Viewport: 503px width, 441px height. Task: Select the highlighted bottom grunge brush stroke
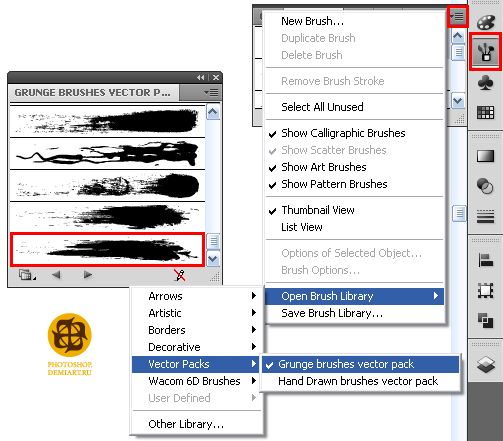point(107,250)
